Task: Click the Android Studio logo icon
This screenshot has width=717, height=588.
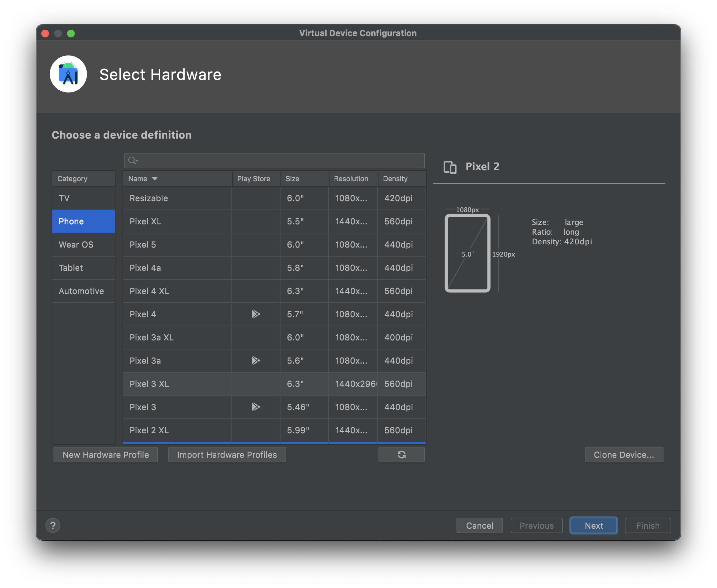Action: point(68,74)
